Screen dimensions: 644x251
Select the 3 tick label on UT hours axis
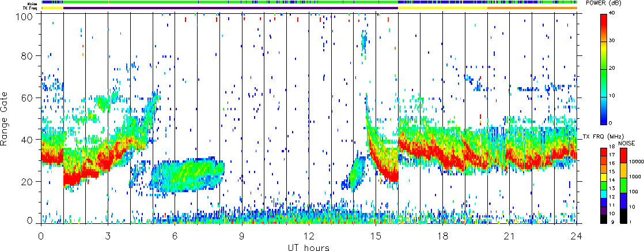[108, 235]
